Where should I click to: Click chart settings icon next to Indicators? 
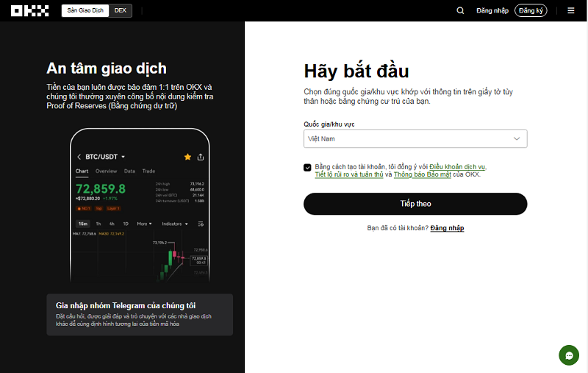[x=201, y=224]
